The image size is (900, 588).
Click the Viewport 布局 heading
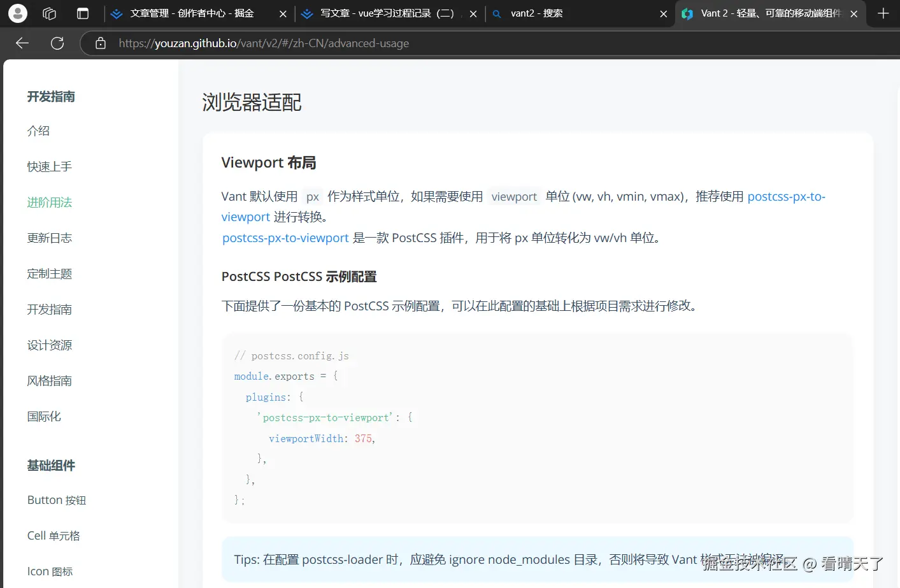tap(269, 162)
